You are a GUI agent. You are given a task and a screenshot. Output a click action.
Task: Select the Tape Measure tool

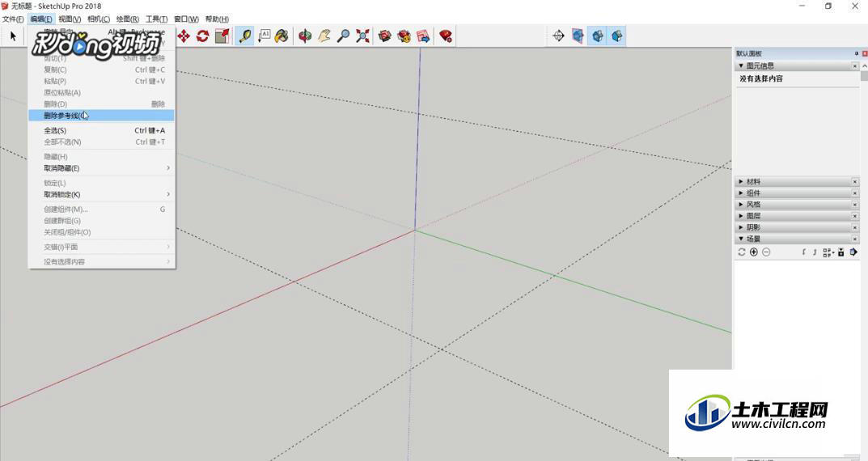click(x=244, y=36)
